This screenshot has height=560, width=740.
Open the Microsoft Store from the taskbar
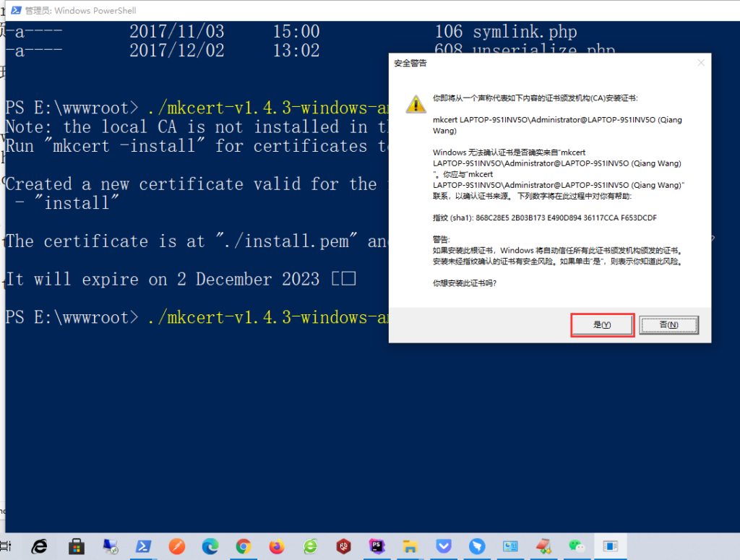point(77,546)
